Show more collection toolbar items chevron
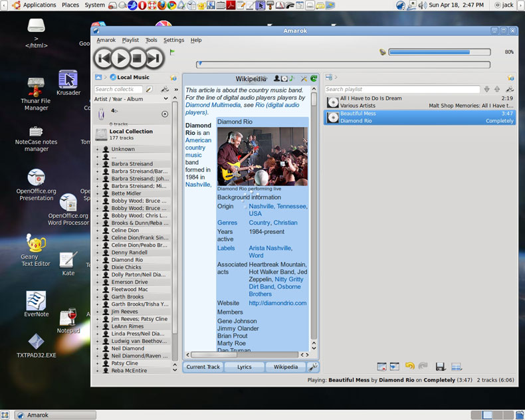 pos(176,90)
